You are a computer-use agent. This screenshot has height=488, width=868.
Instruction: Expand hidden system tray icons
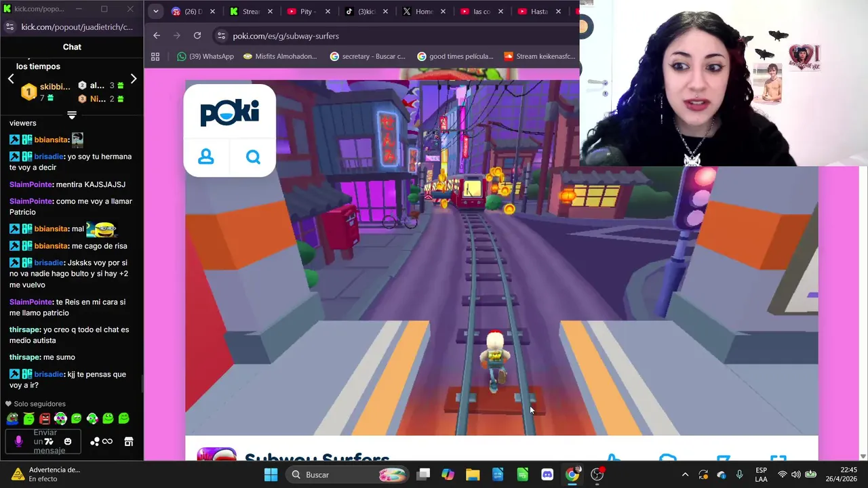(685, 474)
